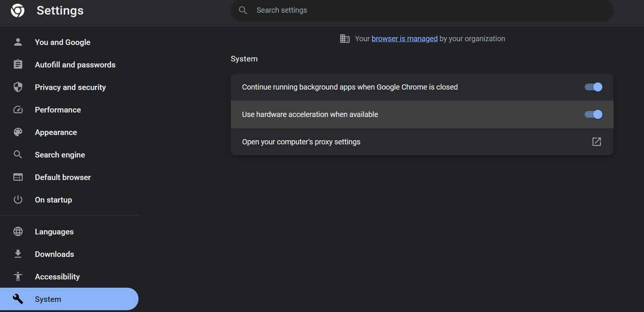Open your computer's proxy settings row
This screenshot has width=644, height=312.
pyautogui.click(x=301, y=142)
